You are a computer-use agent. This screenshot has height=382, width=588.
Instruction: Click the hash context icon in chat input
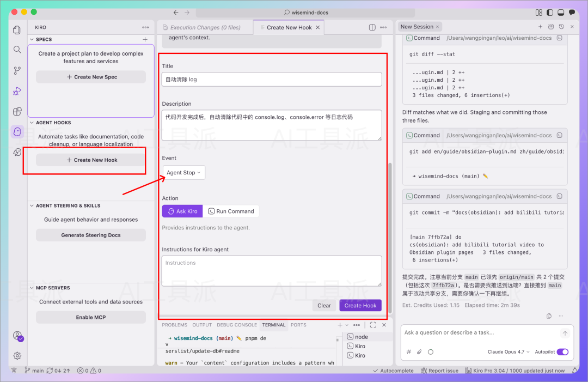pyautogui.click(x=409, y=352)
